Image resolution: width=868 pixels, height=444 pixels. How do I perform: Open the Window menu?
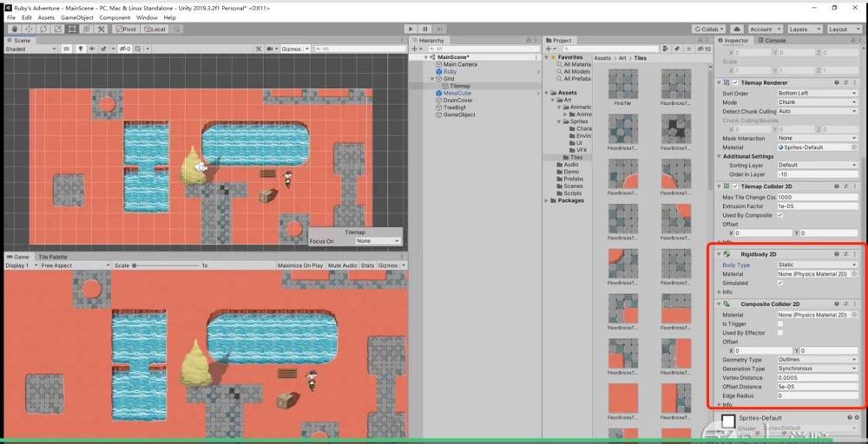coord(147,17)
